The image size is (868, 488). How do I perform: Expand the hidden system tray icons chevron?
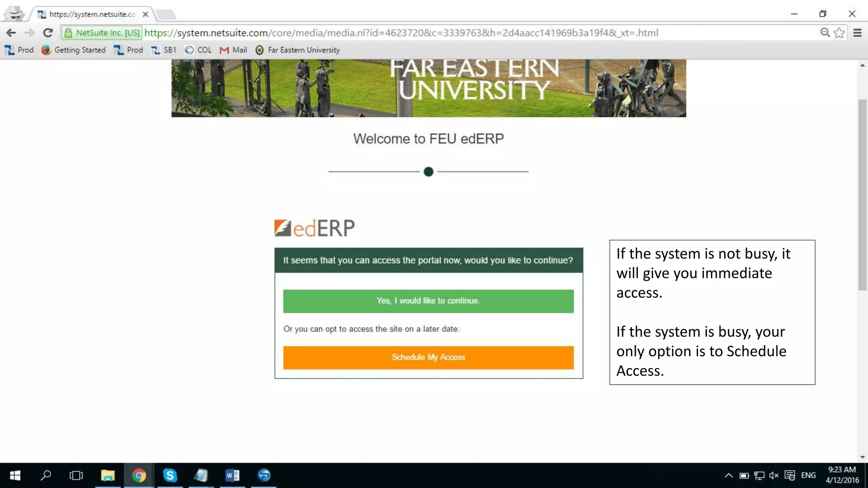coord(729,475)
